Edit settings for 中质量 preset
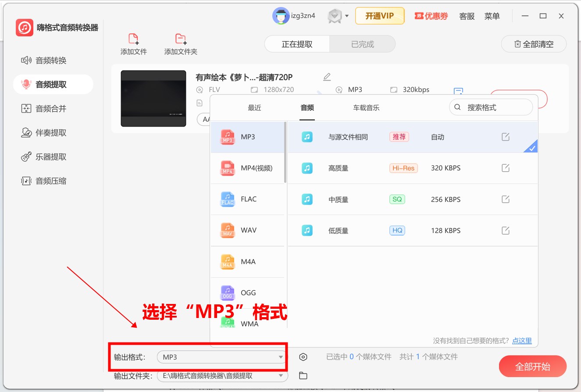 (x=506, y=199)
